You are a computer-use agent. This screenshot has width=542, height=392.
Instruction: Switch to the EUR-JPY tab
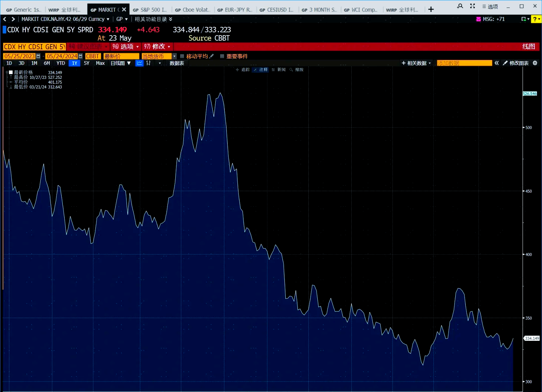[x=235, y=10]
